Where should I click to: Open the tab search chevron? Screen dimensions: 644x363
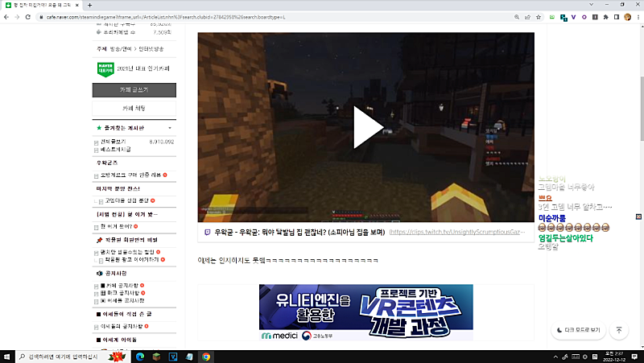pos(591,5)
